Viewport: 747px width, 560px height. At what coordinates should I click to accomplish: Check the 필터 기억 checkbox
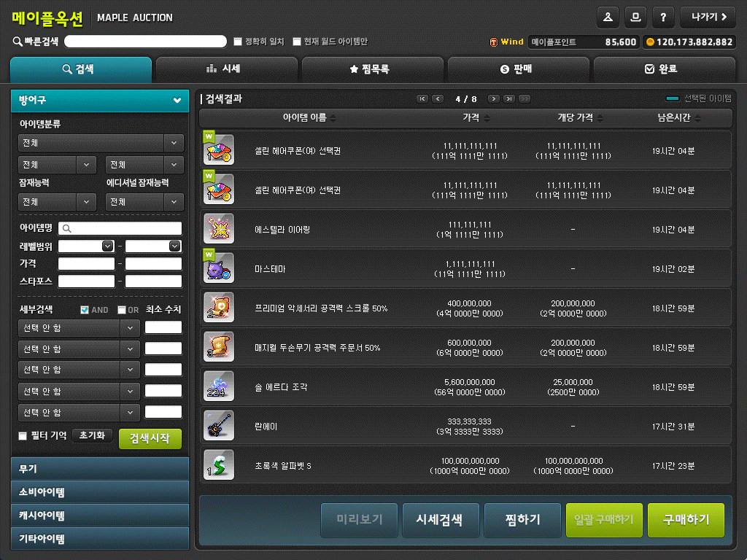(23, 436)
